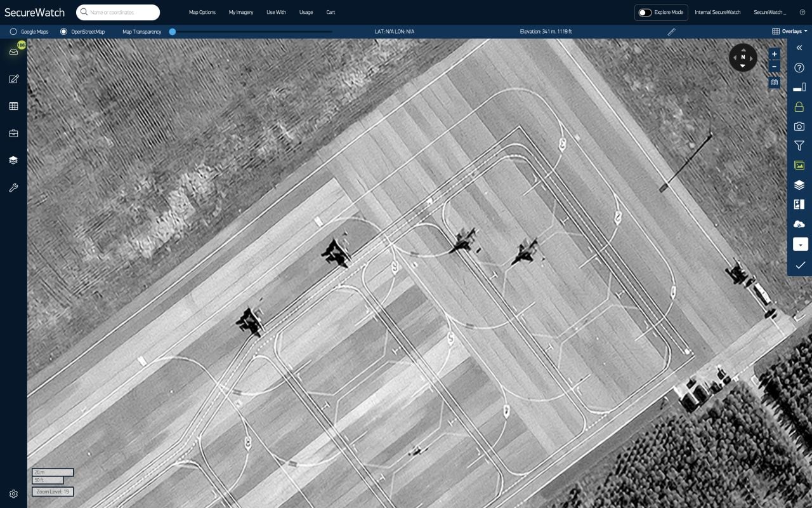Viewport: 812px width, 508px height.
Task: Open the inbox icon showing 186 notifications
Action: 13,51
